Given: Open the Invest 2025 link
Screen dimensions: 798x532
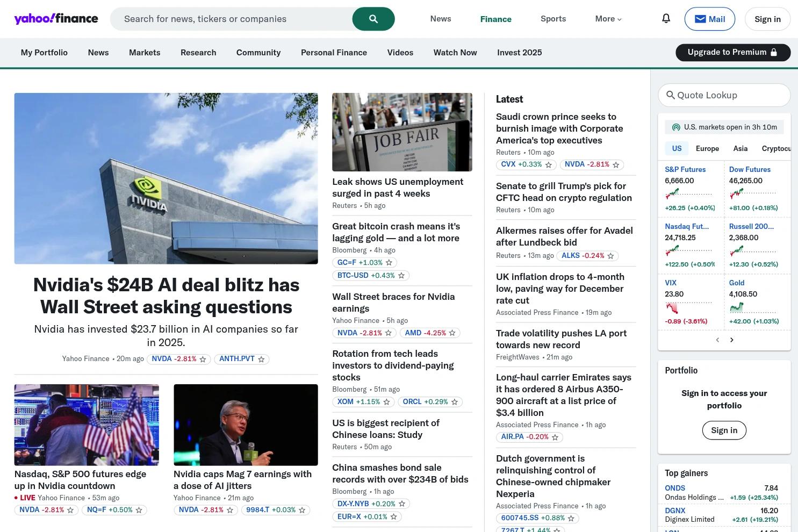Looking at the screenshot, I should pyautogui.click(x=520, y=53).
